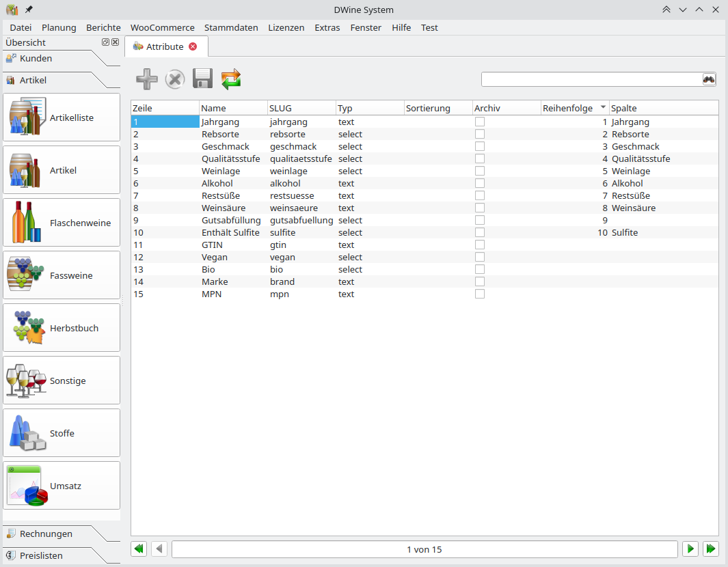Toggle Archiv checkbox for Jahrgang

pos(480,122)
